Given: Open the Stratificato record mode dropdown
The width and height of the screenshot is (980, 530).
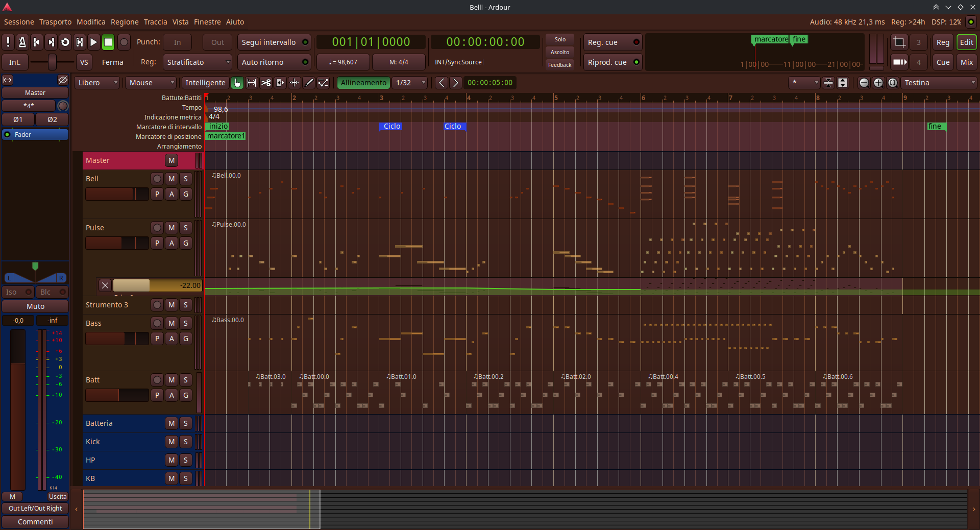Looking at the screenshot, I should 198,62.
